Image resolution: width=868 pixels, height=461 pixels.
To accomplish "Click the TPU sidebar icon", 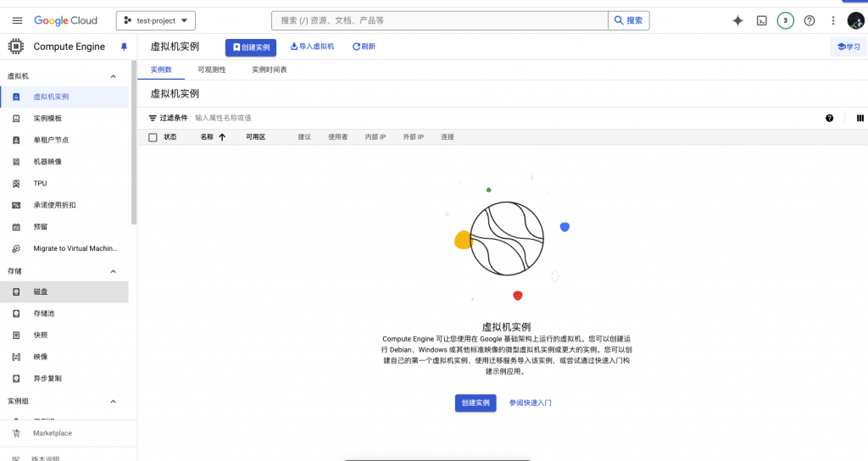I will point(16,183).
